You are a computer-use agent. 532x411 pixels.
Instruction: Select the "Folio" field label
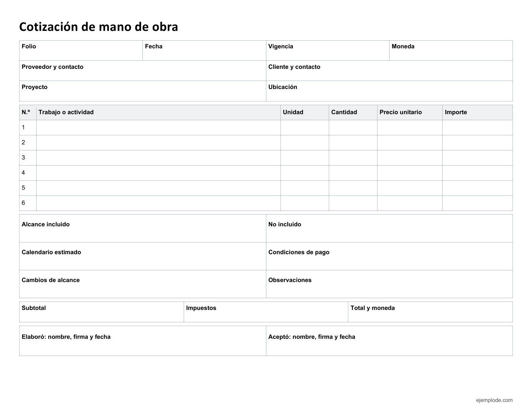point(29,46)
